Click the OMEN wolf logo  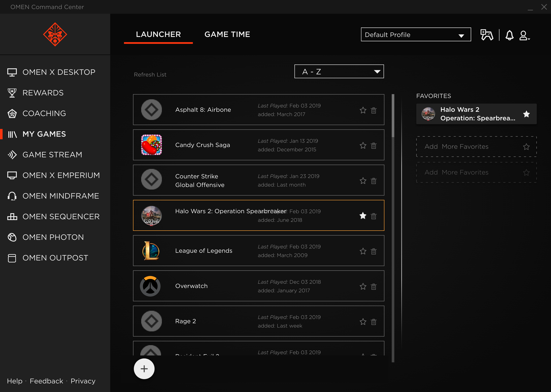55,34
